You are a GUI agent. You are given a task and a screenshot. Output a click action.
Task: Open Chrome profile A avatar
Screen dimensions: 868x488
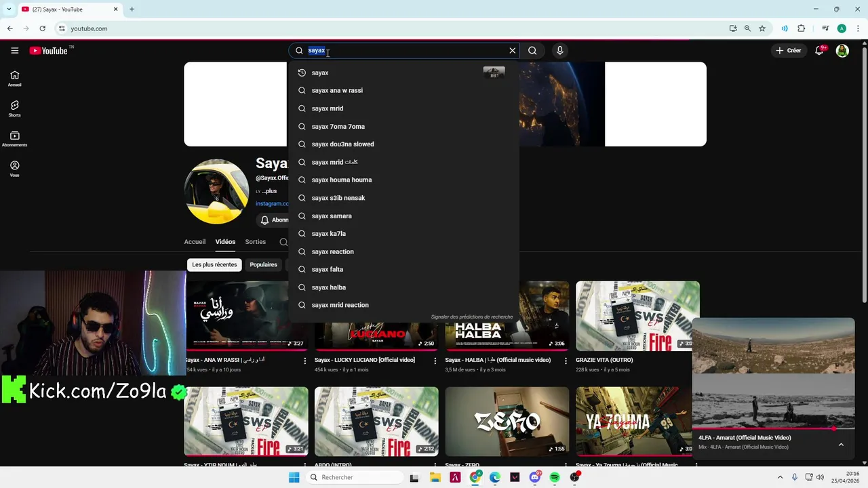842,28
